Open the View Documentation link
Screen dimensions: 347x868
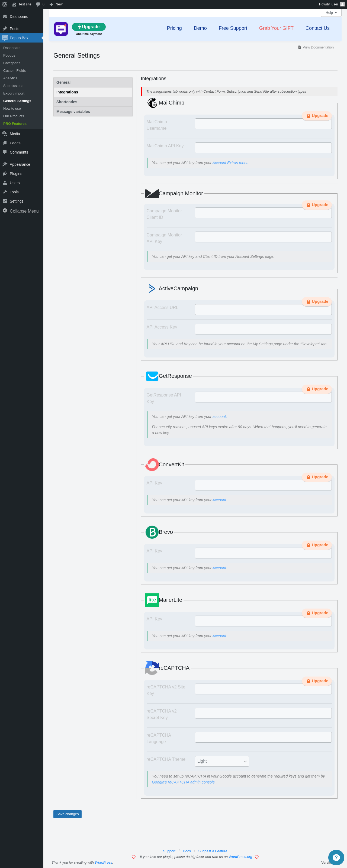[x=318, y=47]
